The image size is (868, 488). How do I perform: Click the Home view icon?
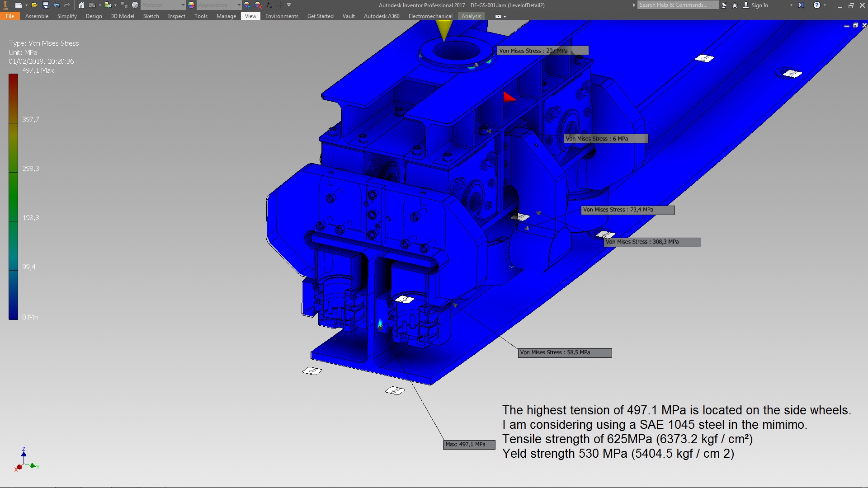pyautogui.click(x=81, y=5)
